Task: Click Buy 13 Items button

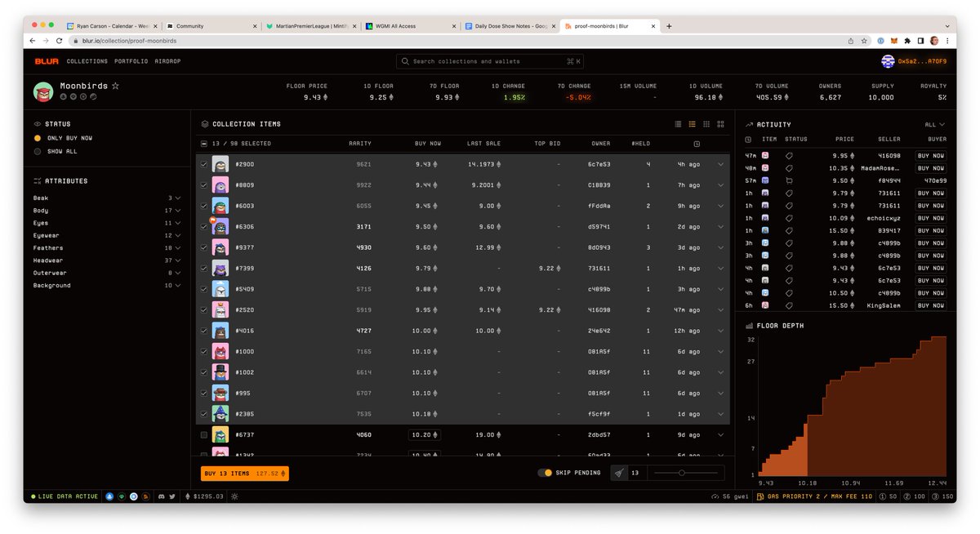Action: 245,474
